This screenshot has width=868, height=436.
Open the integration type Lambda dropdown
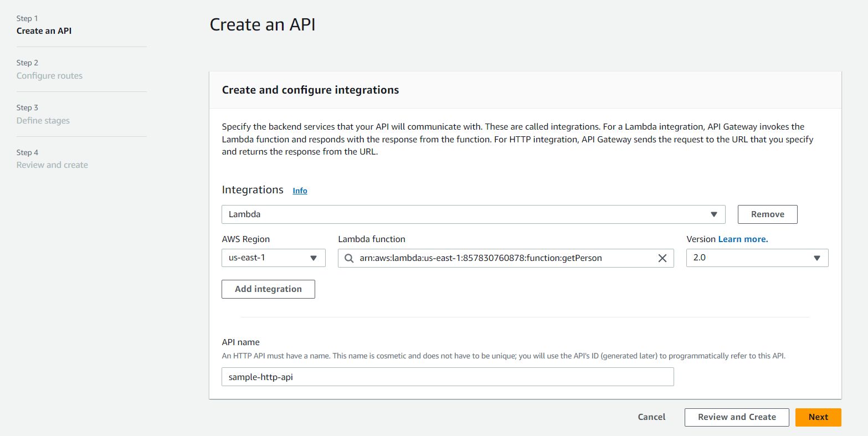pyautogui.click(x=473, y=214)
